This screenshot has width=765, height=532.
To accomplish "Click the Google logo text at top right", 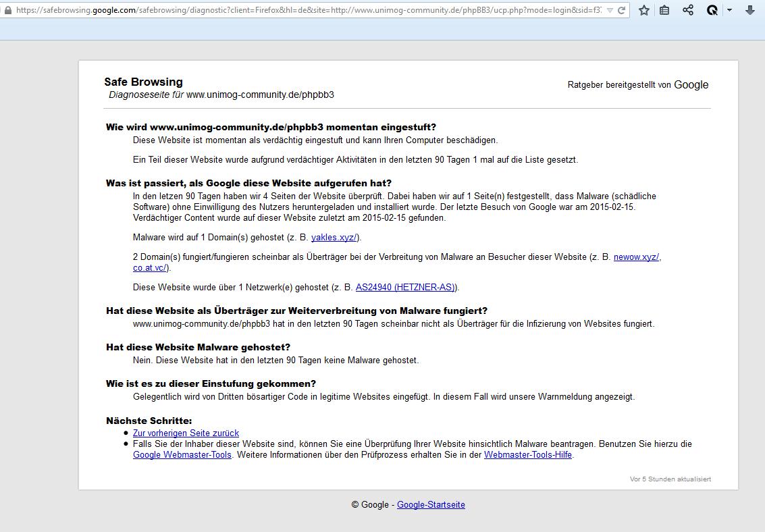I will (x=691, y=85).
